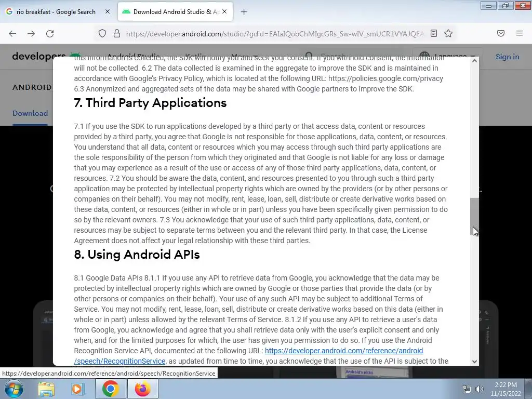Image resolution: width=532 pixels, height=399 pixels.
Task: Open Google Chrome from taskbar
Action: [110, 389]
